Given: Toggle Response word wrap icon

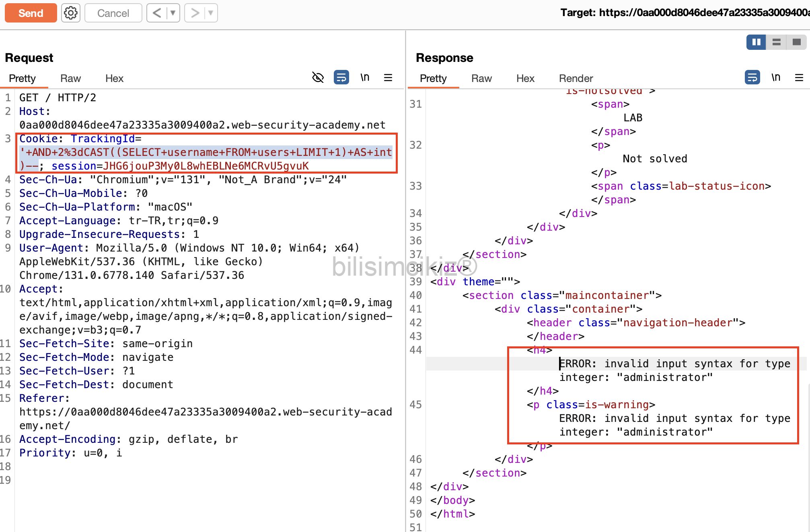Looking at the screenshot, I should [x=752, y=77].
